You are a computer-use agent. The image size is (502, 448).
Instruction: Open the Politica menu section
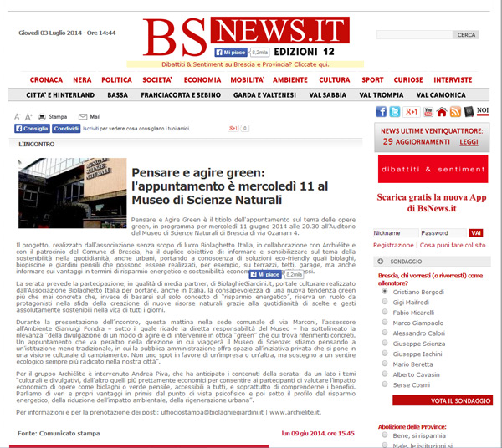click(116, 80)
